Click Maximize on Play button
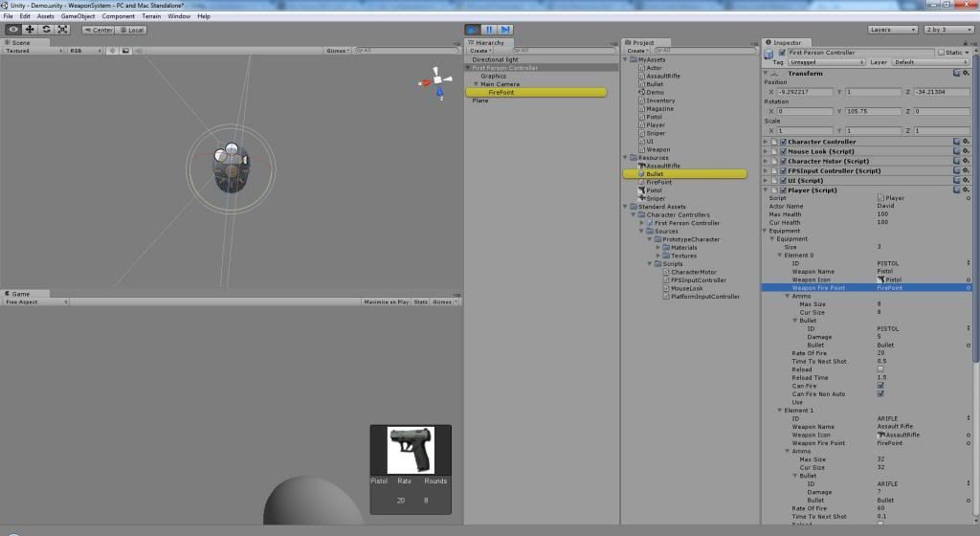Screen dimensions: 980x536 pos(385,301)
